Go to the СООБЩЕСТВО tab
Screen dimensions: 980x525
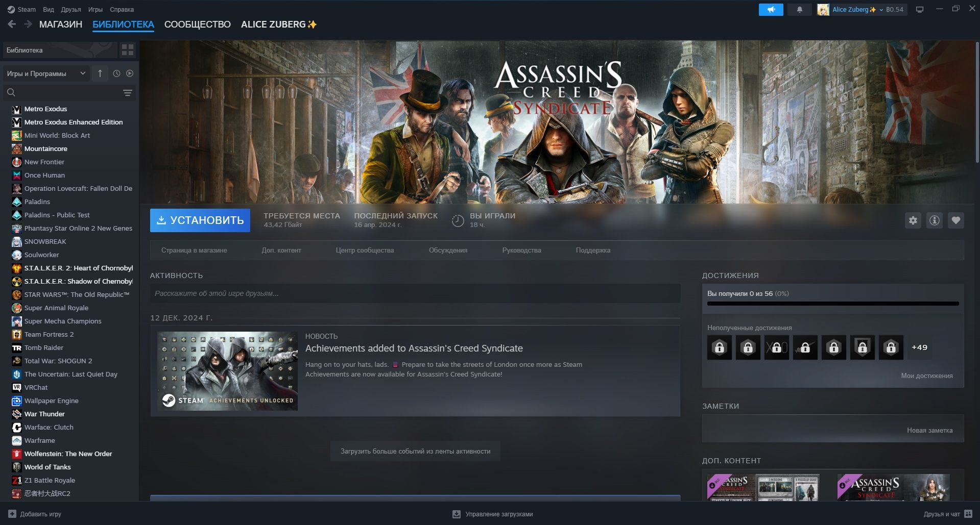tap(198, 24)
